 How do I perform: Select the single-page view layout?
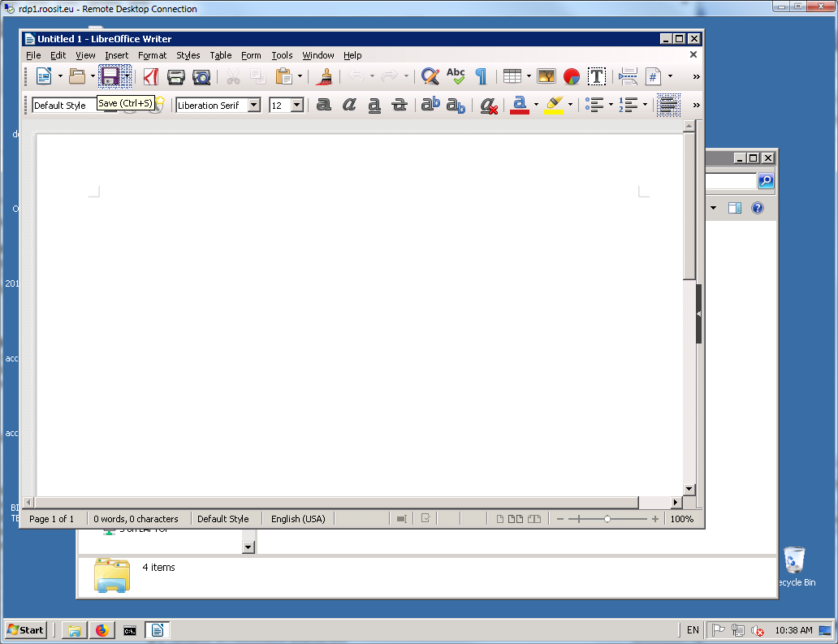tap(499, 519)
